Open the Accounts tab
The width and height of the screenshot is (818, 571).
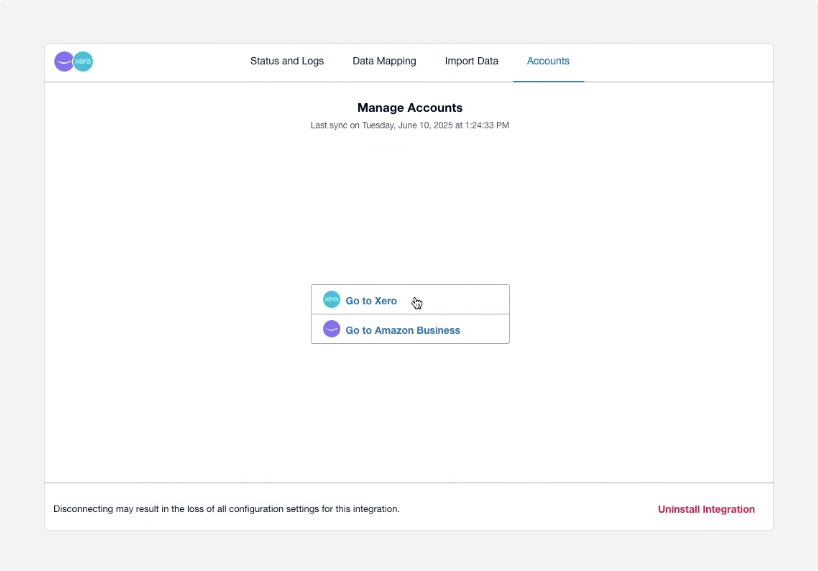pyautogui.click(x=548, y=61)
